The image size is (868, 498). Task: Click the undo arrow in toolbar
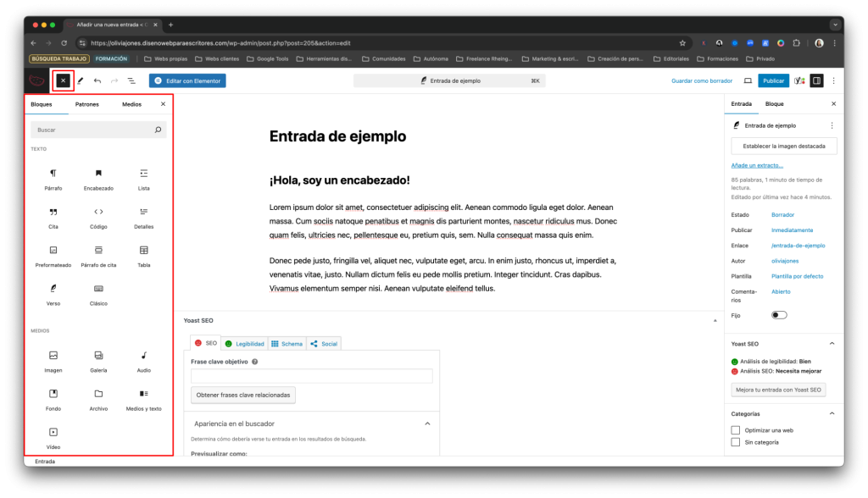pyautogui.click(x=97, y=80)
